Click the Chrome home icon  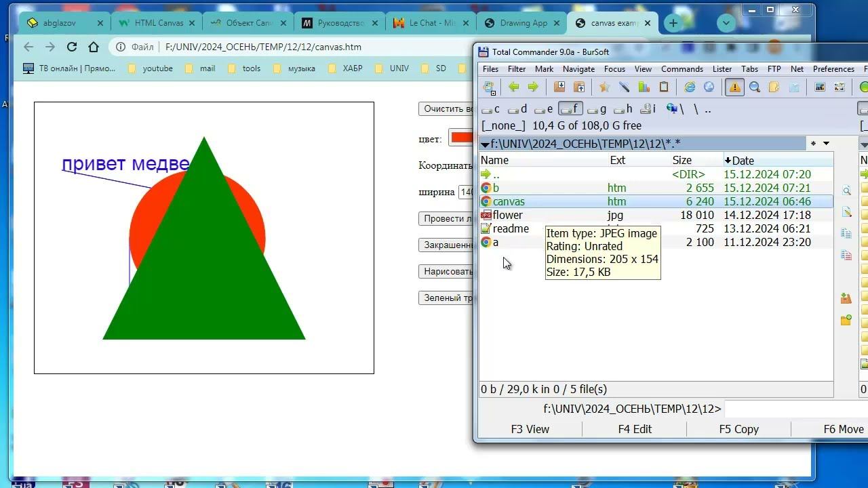[x=94, y=47]
